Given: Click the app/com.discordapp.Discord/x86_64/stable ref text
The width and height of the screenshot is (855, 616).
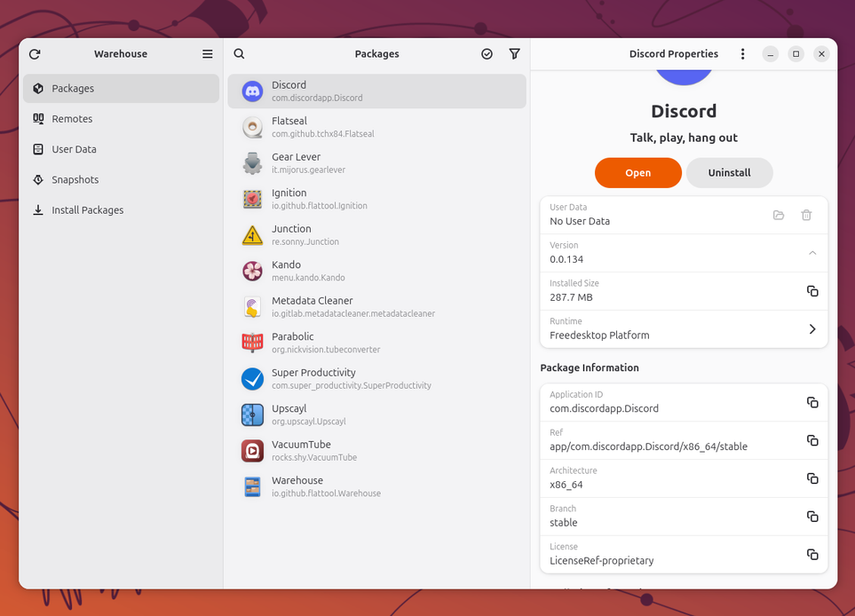Looking at the screenshot, I should coord(648,447).
